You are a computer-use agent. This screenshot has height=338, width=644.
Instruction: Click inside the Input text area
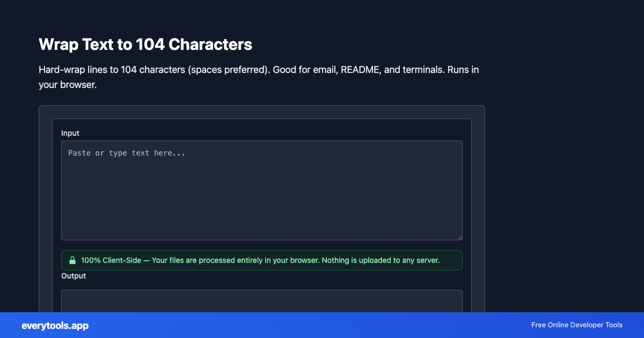262,190
